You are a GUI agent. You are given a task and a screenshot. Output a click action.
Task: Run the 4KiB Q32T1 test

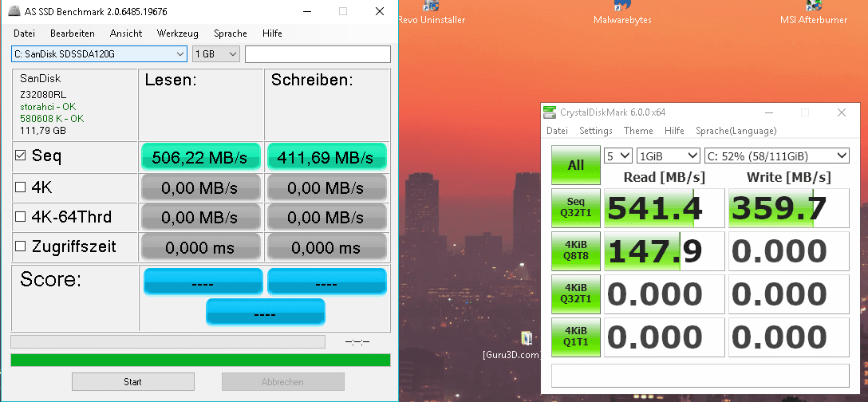tap(576, 294)
